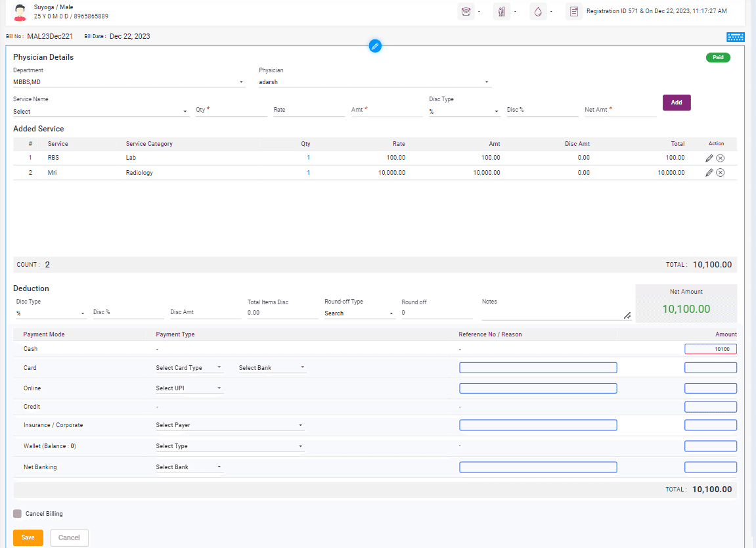756x548 pixels.
Task: Edit the RBS service row
Action: pyautogui.click(x=709, y=158)
